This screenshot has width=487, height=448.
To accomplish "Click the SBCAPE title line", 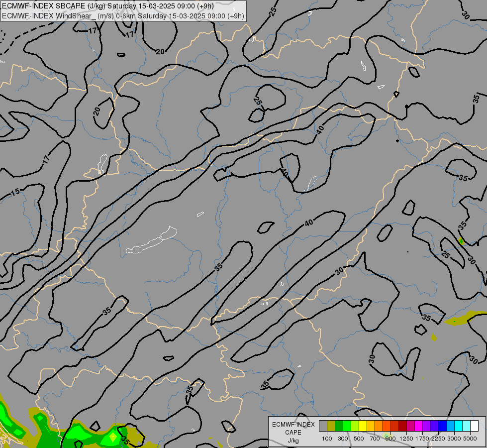I will 108,6.
